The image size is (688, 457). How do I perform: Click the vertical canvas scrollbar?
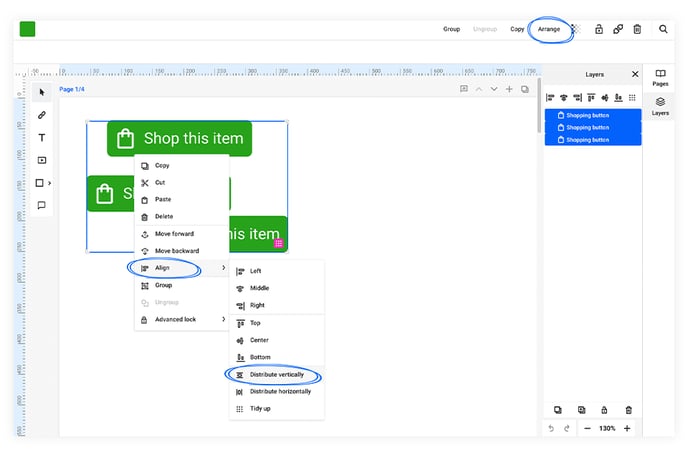539,105
